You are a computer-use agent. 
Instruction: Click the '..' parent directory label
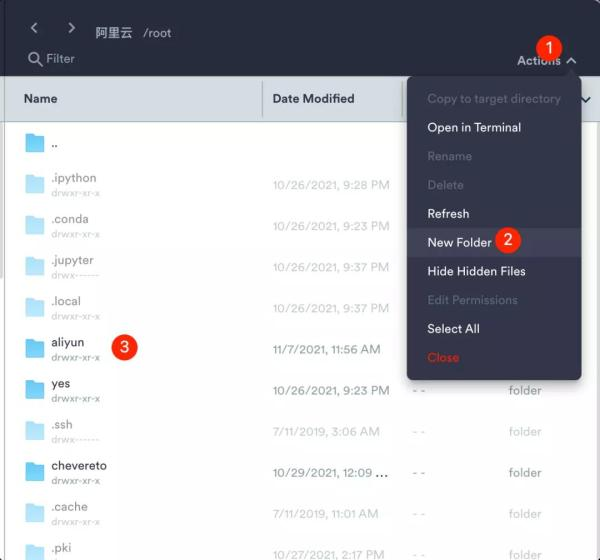54,146
